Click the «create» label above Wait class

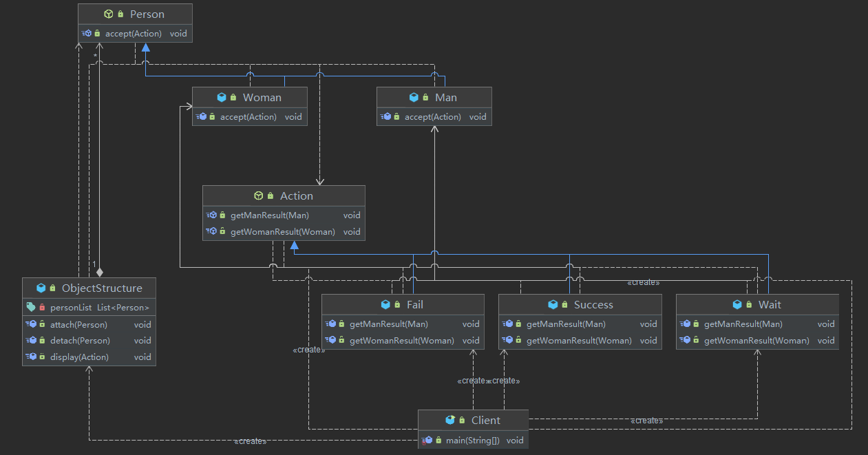pos(644,283)
